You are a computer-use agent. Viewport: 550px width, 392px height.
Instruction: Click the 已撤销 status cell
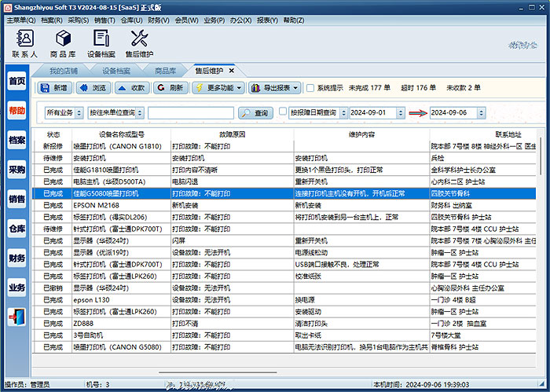click(x=53, y=288)
